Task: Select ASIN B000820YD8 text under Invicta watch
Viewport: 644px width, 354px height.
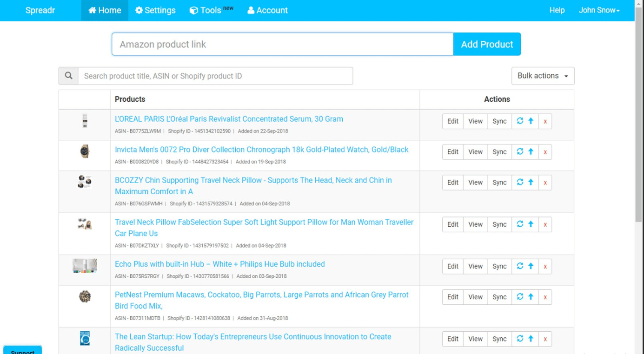Action: (137, 162)
